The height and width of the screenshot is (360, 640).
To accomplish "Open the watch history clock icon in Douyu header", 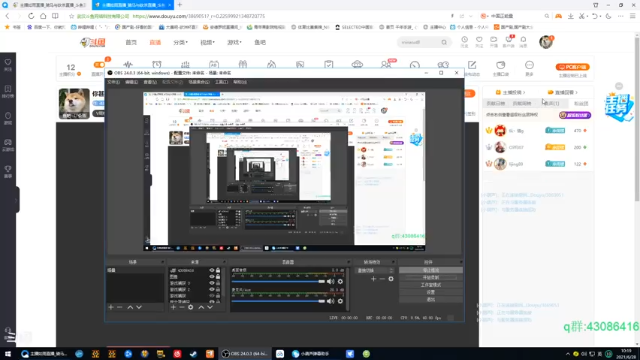I will coord(464,40).
